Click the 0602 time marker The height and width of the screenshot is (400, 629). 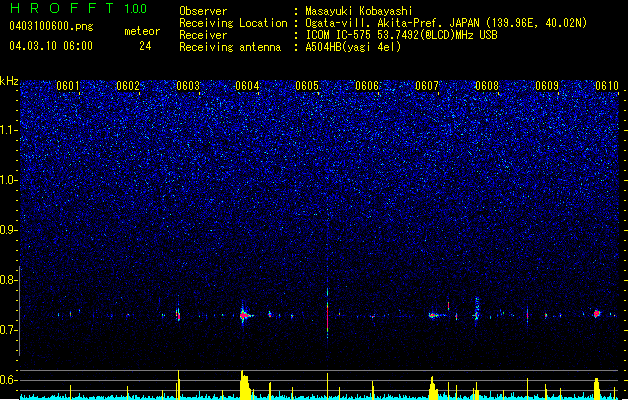(x=128, y=85)
